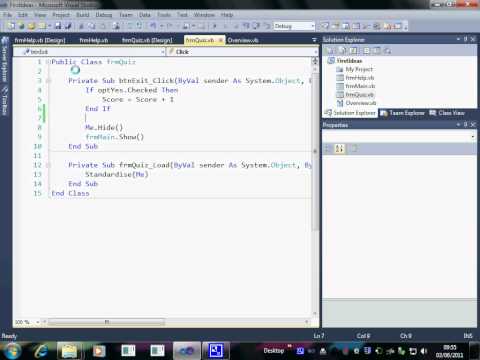The width and height of the screenshot is (480, 360).
Task: Click the Save All toolbar icon
Action: (68, 26)
